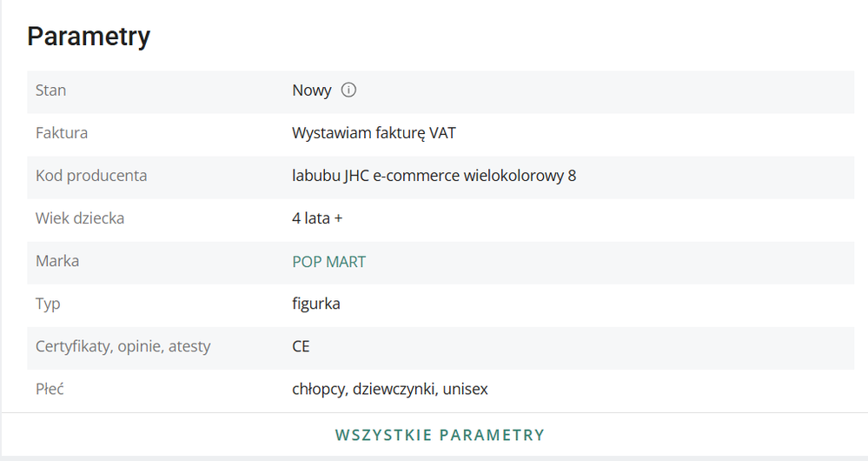
Task: Show all via WSZYSTKIE PARAMETRY button
Action: click(440, 435)
